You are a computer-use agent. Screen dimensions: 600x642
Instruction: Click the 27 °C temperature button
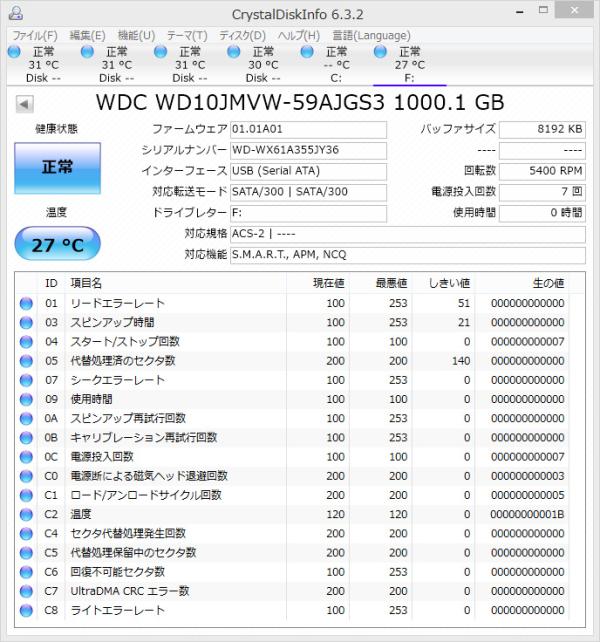pyautogui.click(x=57, y=244)
